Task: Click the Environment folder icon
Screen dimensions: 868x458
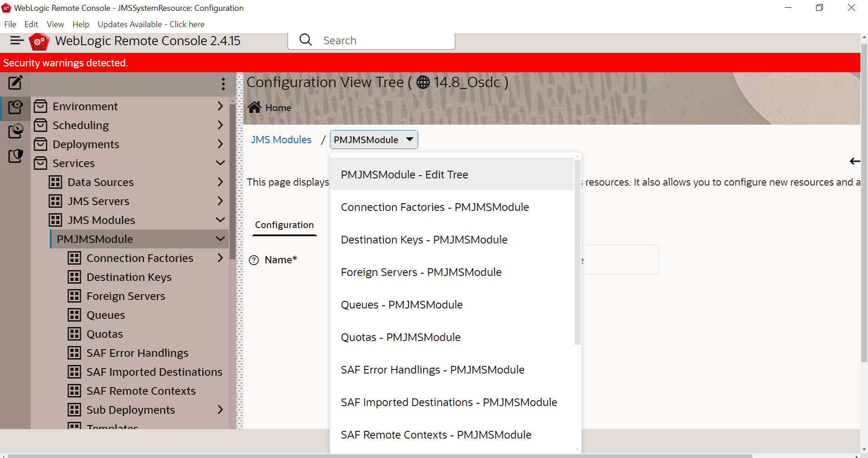Action: (41, 106)
